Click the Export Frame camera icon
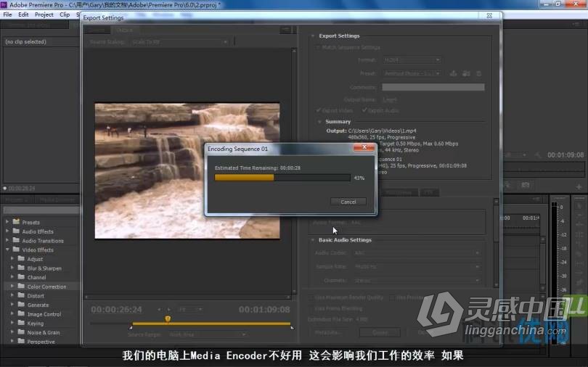This screenshot has width=588, height=367. pyautogui.click(x=526, y=185)
